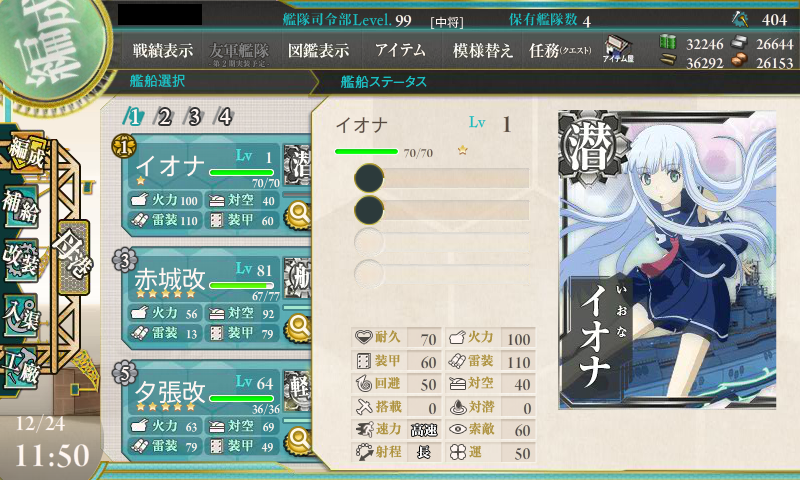
Task: Open the 入渠 repair dock icon
Action: click(21, 315)
